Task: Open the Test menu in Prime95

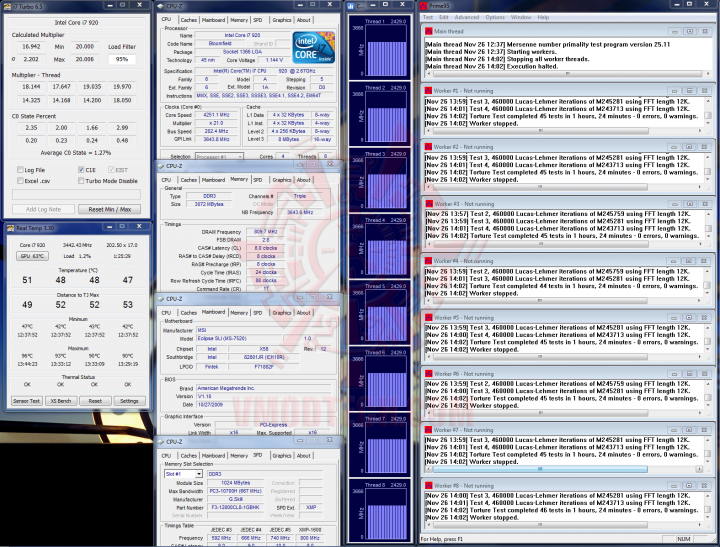Action: (428, 17)
